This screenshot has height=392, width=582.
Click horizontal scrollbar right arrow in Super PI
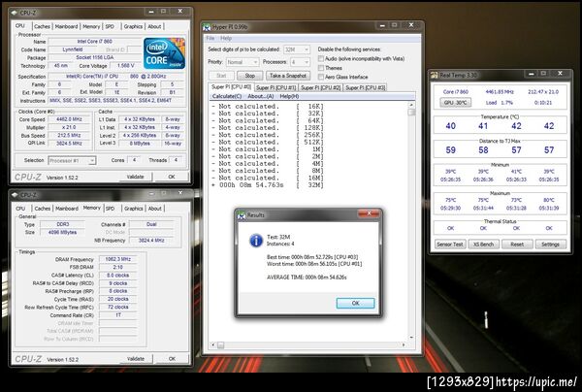click(x=404, y=345)
